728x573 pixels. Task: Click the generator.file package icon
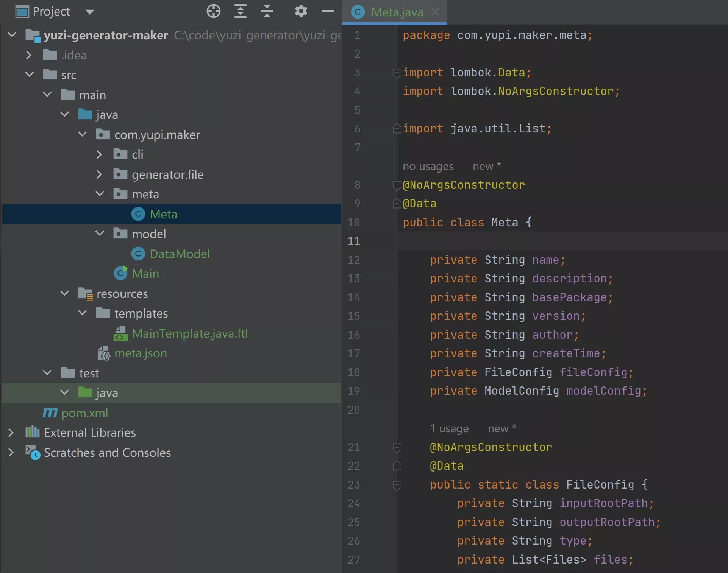click(x=120, y=174)
